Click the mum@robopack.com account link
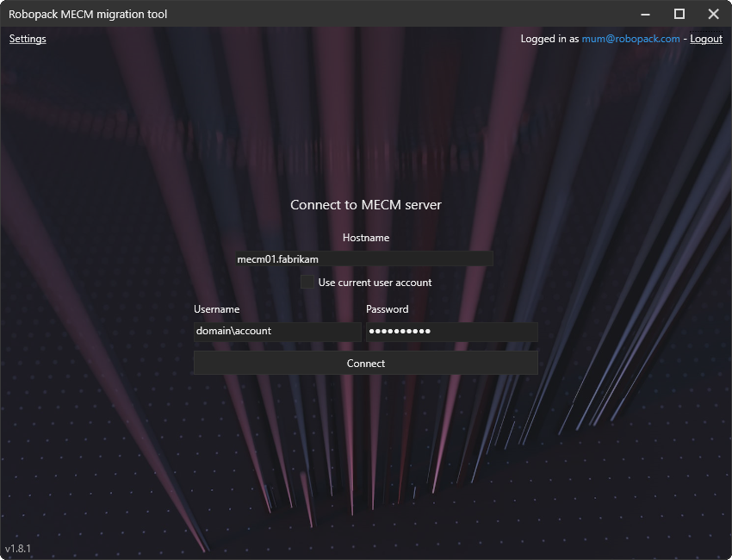This screenshot has height=560, width=732. pos(630,39)
